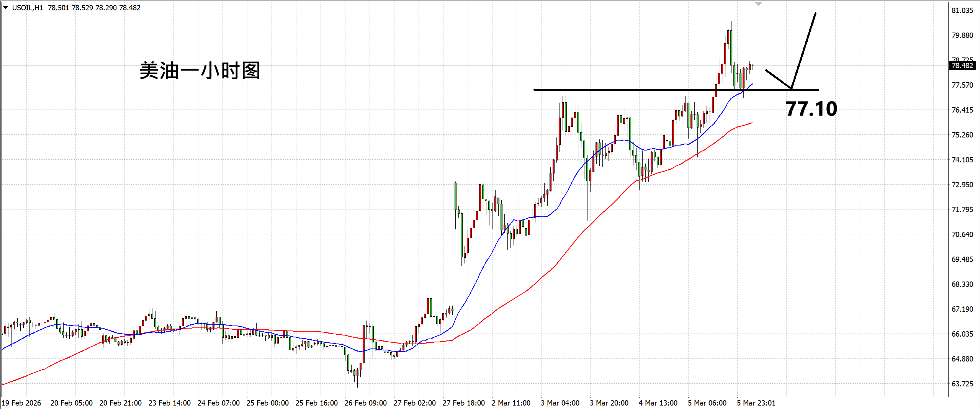This screenshot has width=980, height=409.
Task: Select the 美油一小时图 text label
Action: [200, 71]
